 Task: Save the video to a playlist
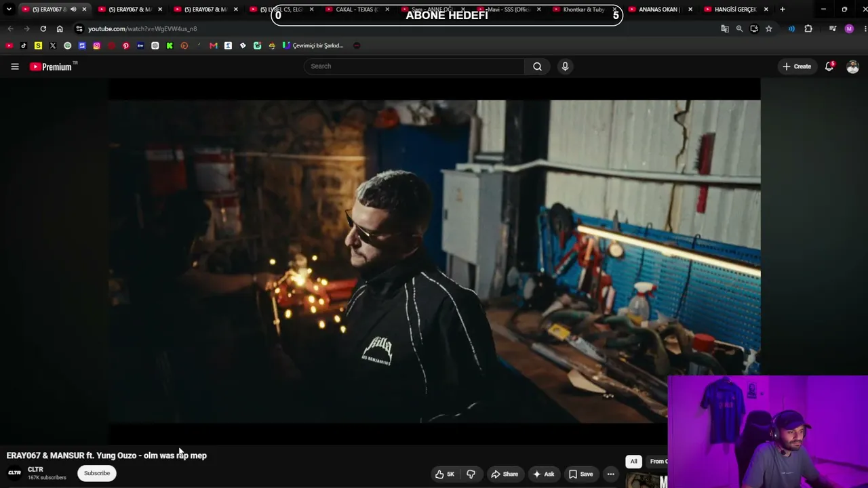tap(581, 474)
